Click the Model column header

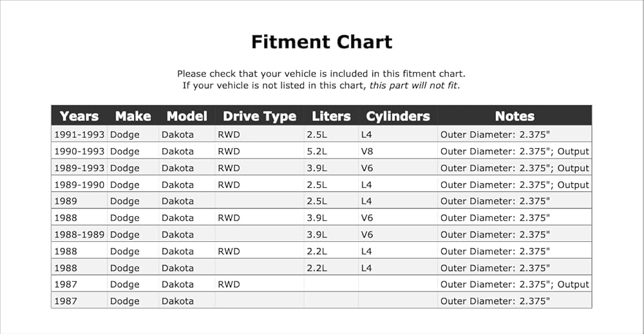[187, 116]
